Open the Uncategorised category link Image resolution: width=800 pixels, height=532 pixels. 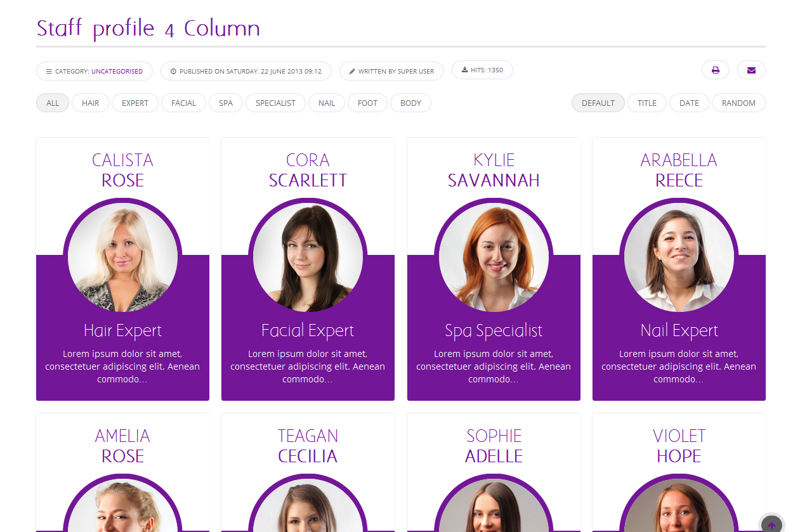pos(117,72)
